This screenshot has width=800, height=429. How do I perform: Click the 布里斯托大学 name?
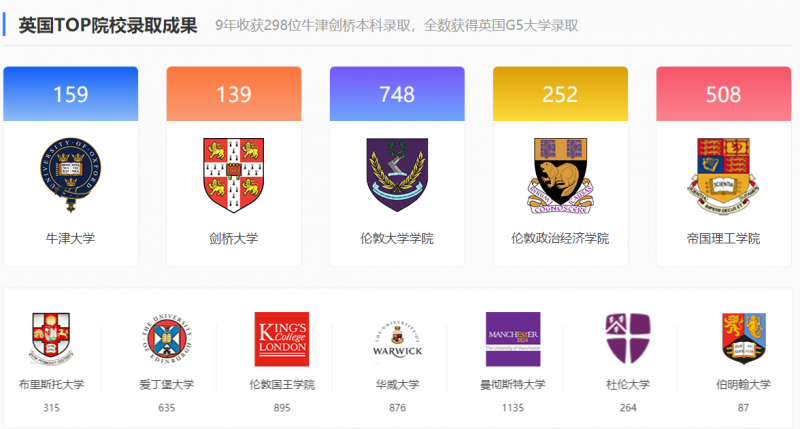click(51, 385)
